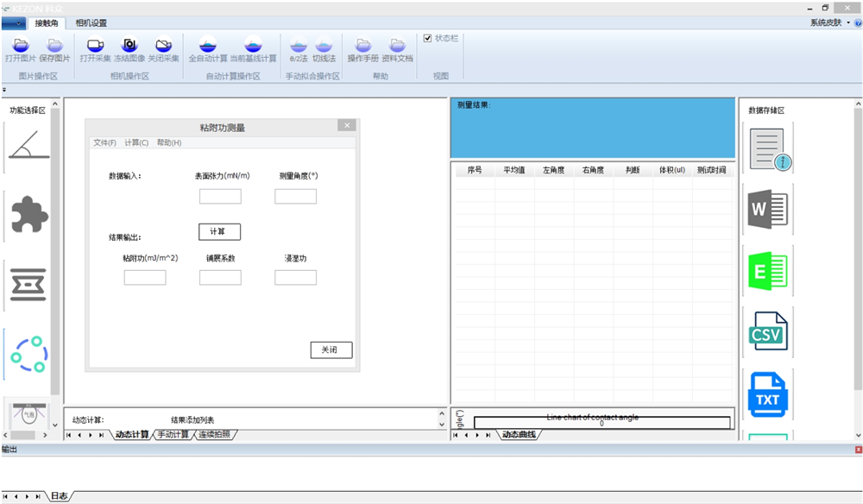Click the 测量结果 blue result area
863x504 pixels.
(x=593, y=129)
